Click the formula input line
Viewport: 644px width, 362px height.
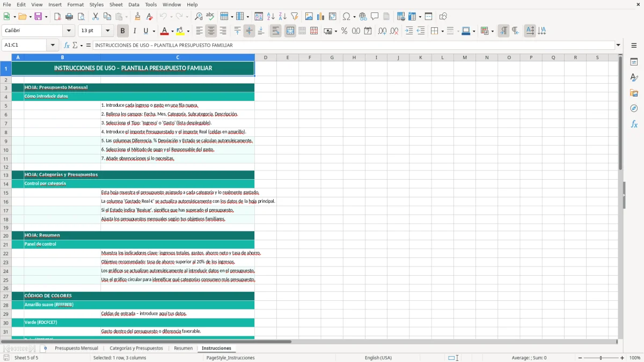tap(354, 46)
